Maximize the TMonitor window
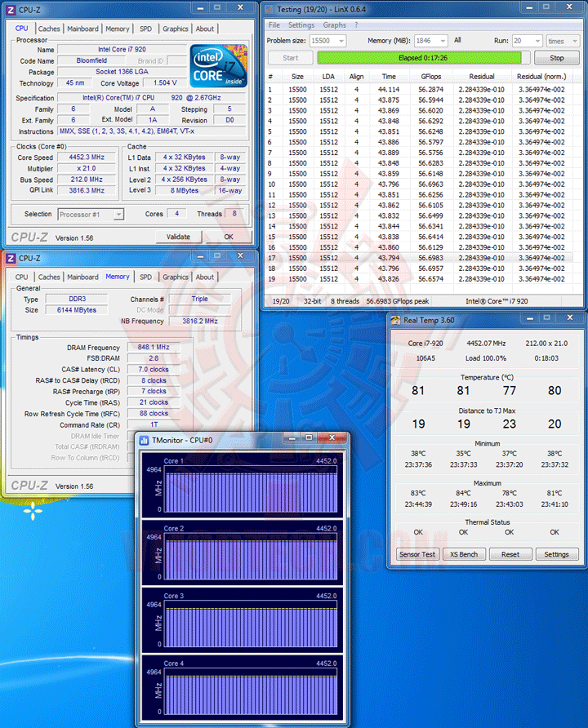This screenshot has width=588, height=728. [309, 437]
